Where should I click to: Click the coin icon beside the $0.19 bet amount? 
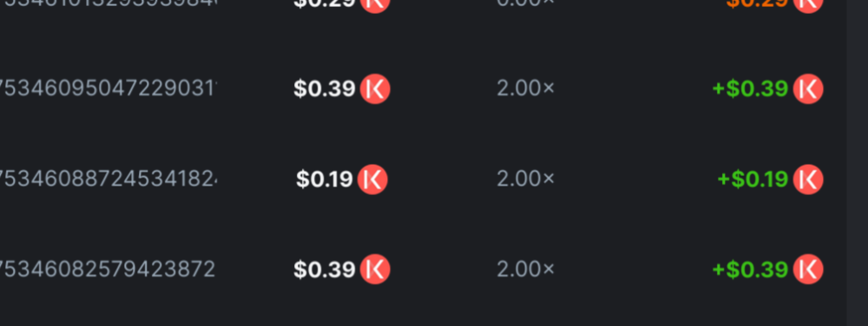click(x=372, y=179)
